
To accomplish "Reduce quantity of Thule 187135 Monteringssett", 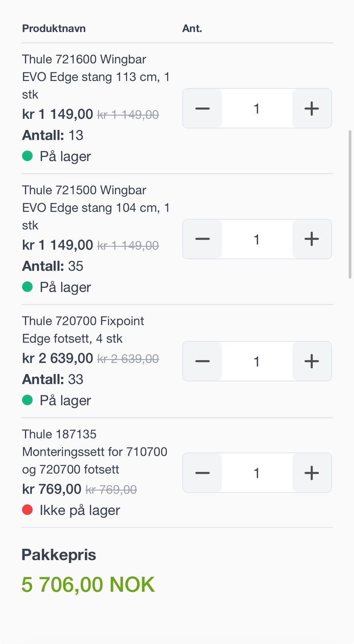I will coord(202,473).
